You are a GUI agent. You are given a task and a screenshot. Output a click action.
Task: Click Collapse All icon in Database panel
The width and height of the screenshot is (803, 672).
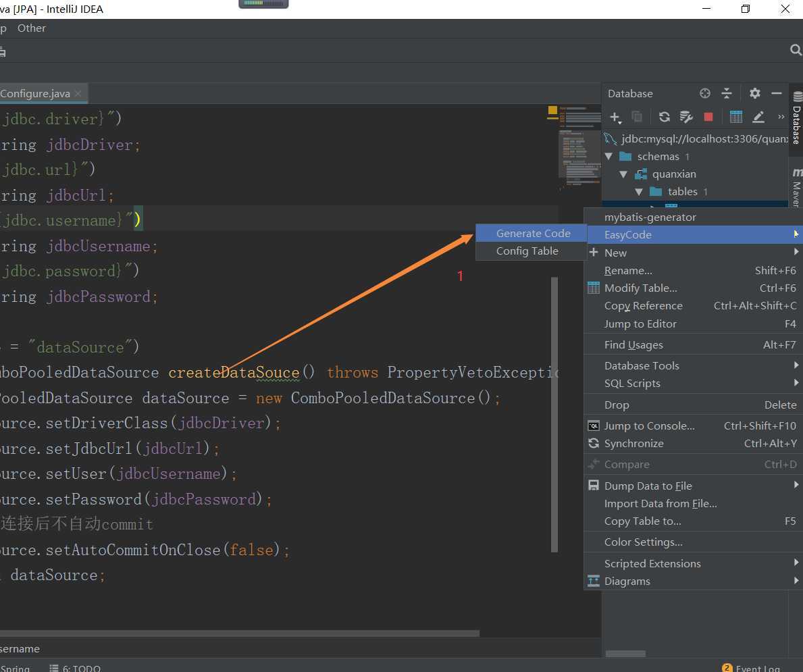[x=727, y=93]
